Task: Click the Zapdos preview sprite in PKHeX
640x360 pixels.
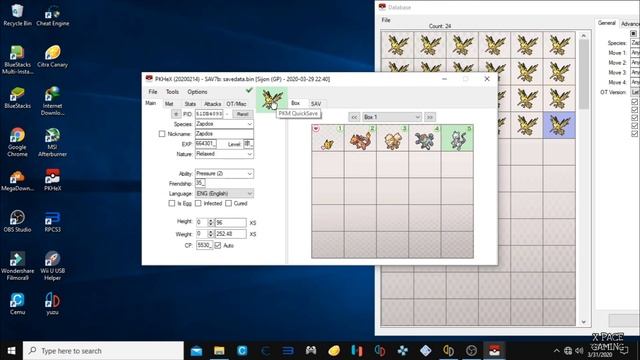Action: coord(272,100)
